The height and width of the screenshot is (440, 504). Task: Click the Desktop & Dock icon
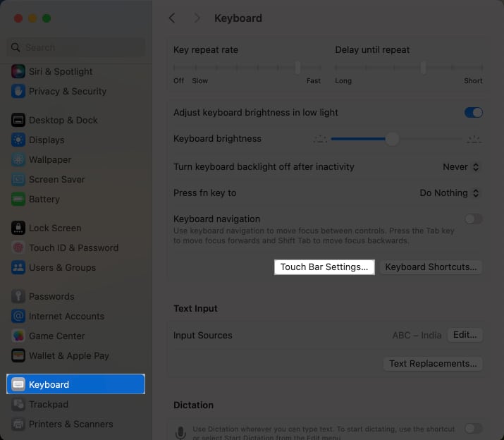18,121
